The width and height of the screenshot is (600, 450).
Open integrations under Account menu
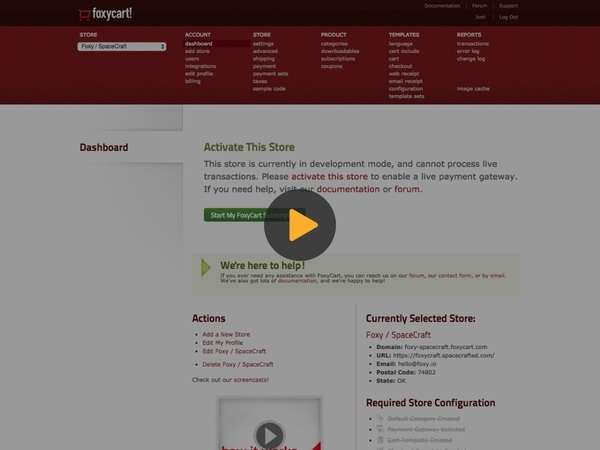pos(200,66)
